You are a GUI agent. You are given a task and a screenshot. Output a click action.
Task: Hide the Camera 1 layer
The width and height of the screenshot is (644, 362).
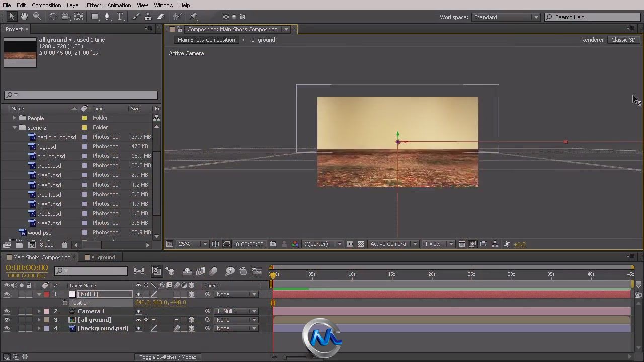pos(7,311)
